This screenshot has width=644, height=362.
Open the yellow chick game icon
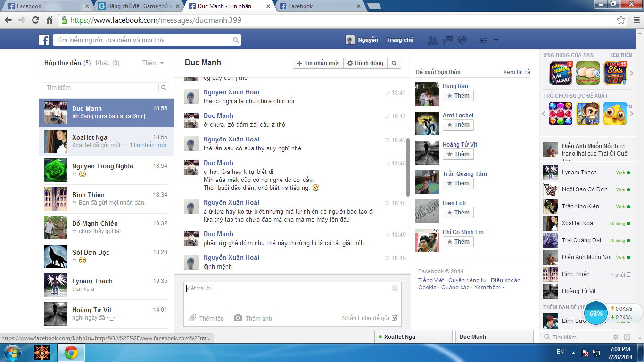point(615,114)
